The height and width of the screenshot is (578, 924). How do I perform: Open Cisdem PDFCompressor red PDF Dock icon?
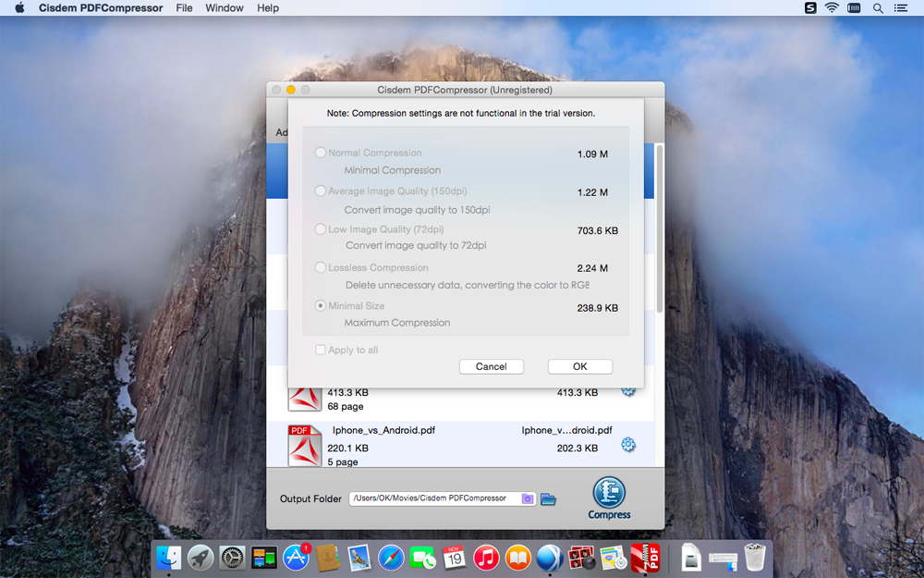tap(645, 558)
